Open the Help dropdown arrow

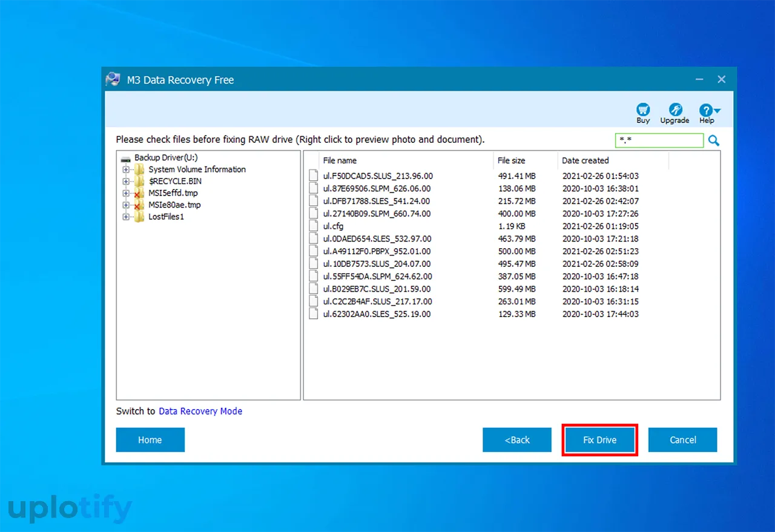tap(717, 111)
